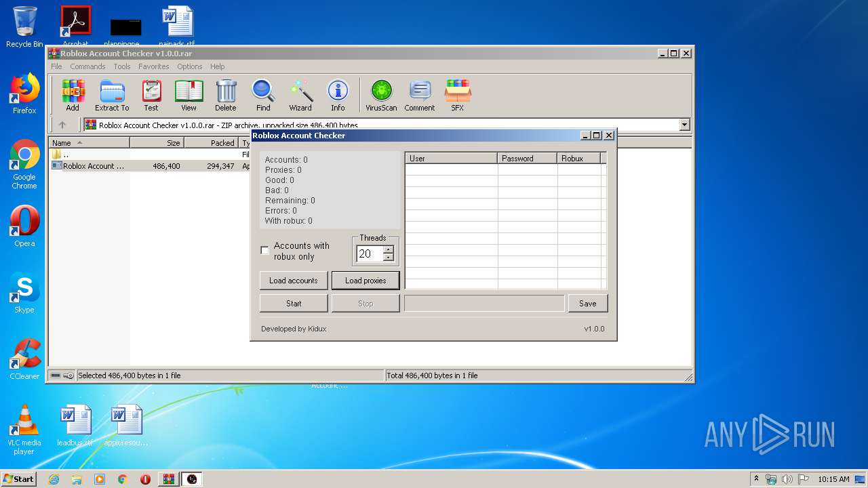Launch the Wizard toolbar icon
868x488 pixels.
pyautogui.click(x=300, y=96)
